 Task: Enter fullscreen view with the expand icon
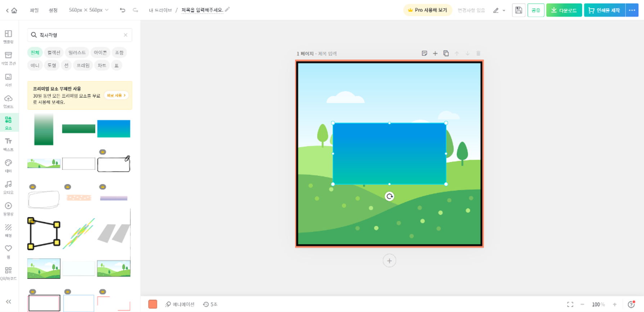coord(570,304)
